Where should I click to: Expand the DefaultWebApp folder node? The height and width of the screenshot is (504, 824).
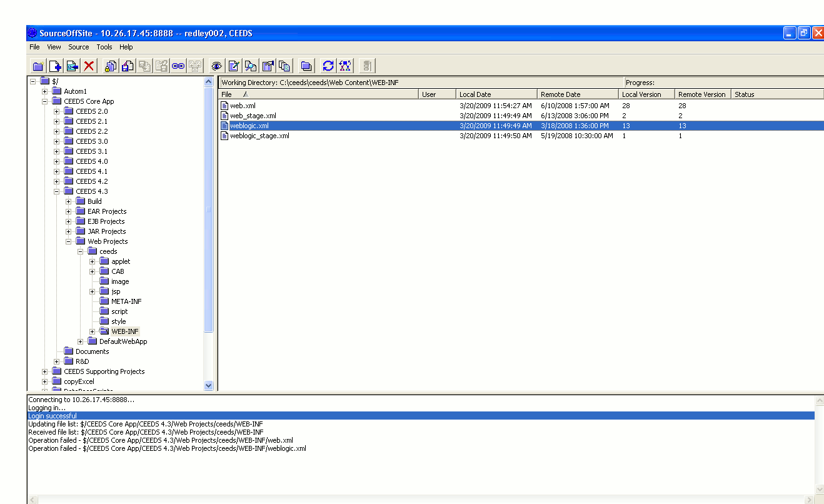coord(80,341)
